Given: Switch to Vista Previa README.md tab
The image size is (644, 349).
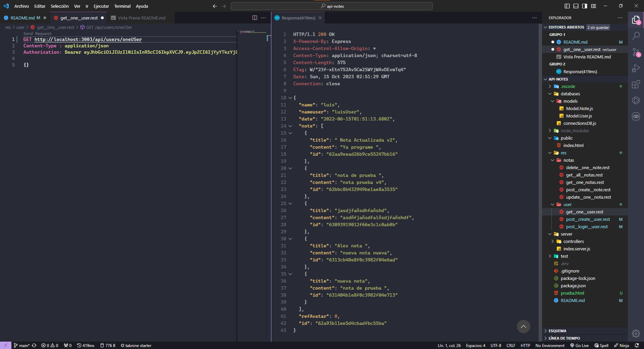Looking at the screenshot, I should 141,18.
